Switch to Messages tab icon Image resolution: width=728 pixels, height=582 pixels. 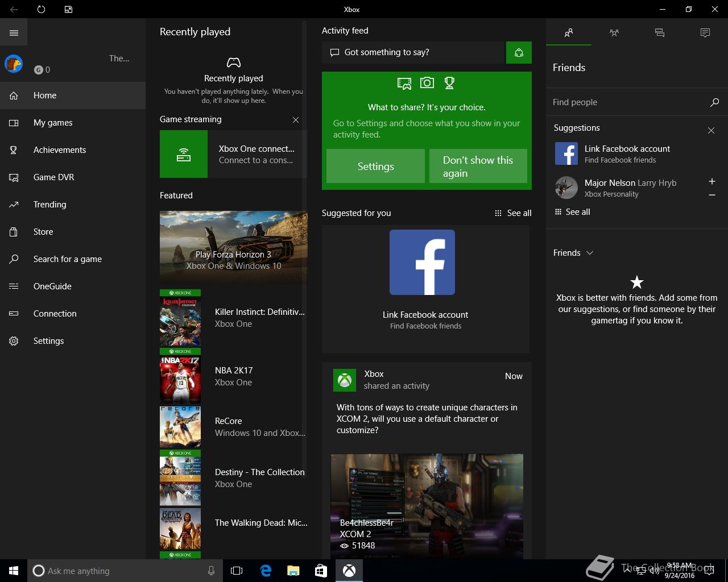click(x=660, y=33)
